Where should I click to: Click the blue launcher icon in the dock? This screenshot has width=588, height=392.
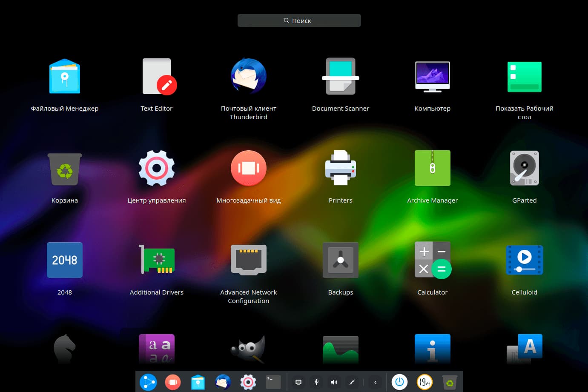click(x=148, y=382)
